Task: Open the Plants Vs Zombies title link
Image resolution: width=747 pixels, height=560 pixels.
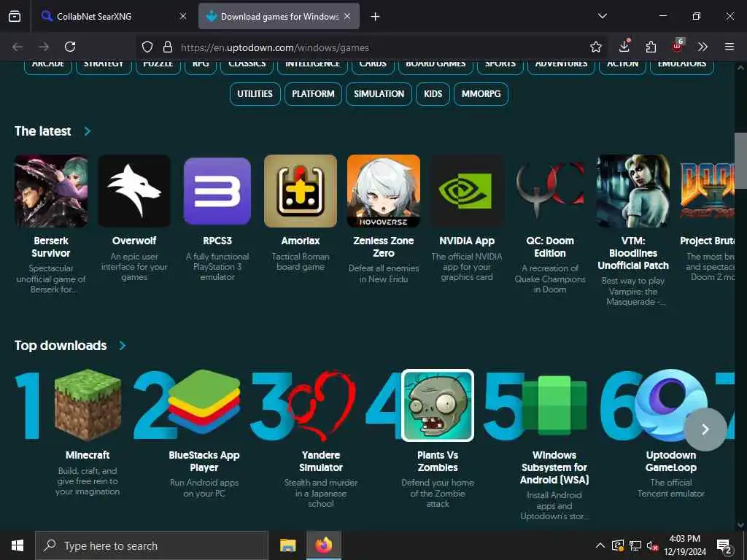Action: pos(438,462)
